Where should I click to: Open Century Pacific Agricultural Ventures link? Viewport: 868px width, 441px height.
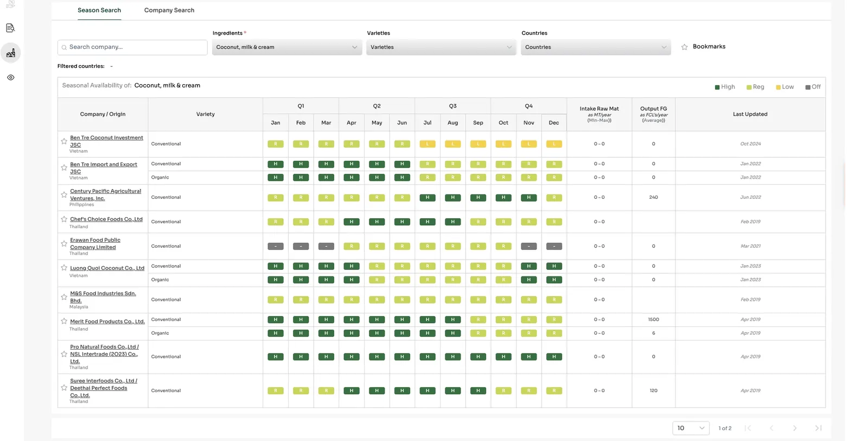[105, 194]
